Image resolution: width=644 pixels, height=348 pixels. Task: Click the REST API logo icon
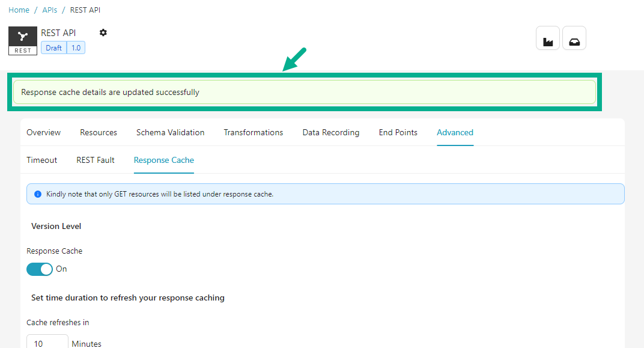23,40
